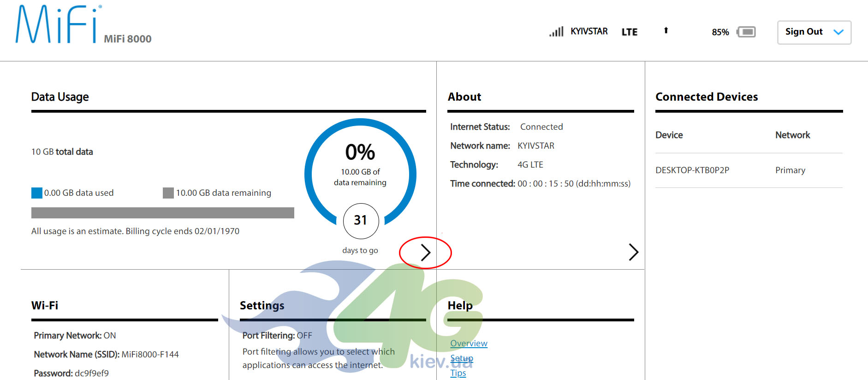Click the 31 days to go circle
868x380 pixels.
coord(361,221)
